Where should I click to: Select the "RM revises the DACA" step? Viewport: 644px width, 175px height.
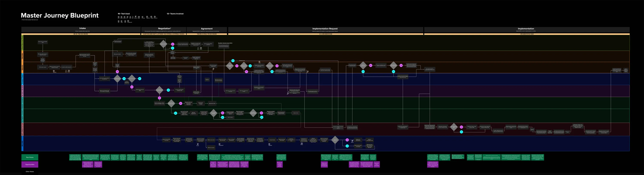coord(117,54)
